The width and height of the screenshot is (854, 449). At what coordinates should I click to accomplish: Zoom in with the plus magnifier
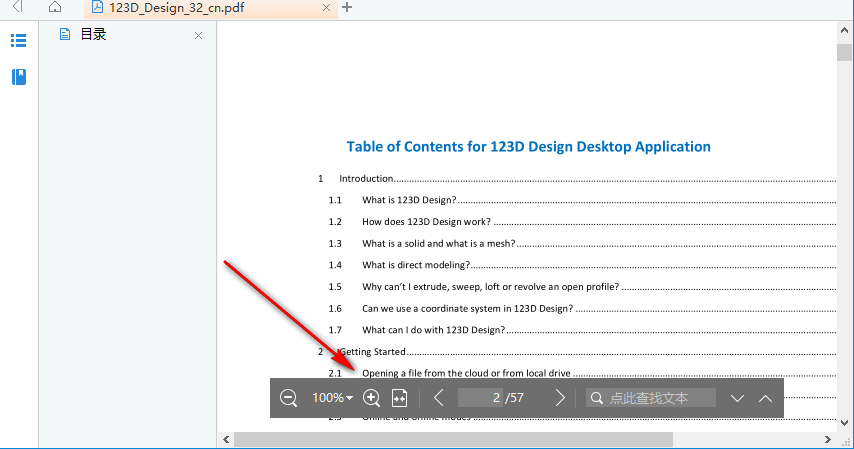pos(371,398)
